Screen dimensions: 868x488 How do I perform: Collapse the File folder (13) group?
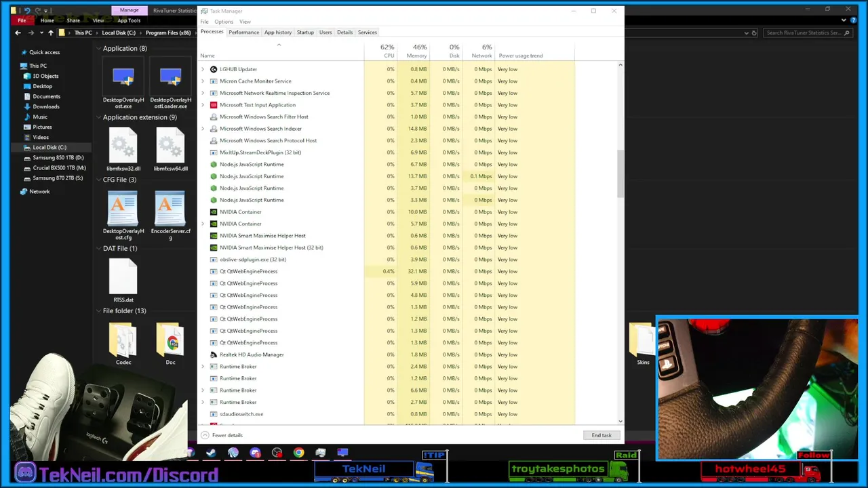click(x=98, y=311)
